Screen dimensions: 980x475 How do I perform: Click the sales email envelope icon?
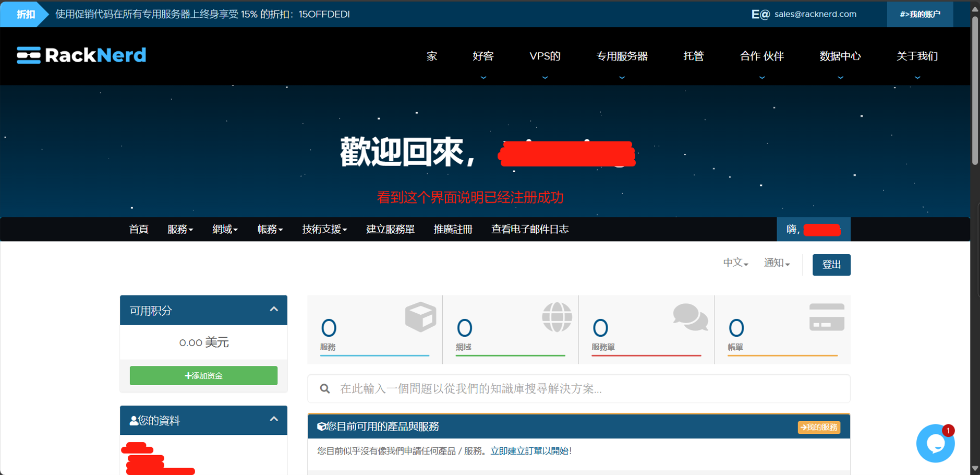point(760,15)
